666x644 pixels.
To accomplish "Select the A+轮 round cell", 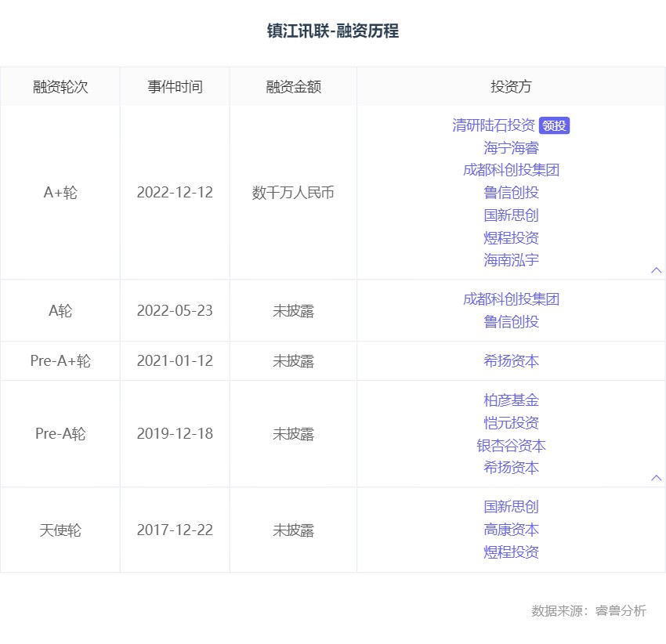I will click(x=60, y=193).
